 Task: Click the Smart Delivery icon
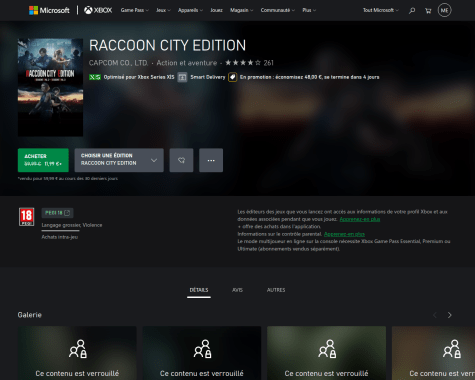[x=182, y=77]
